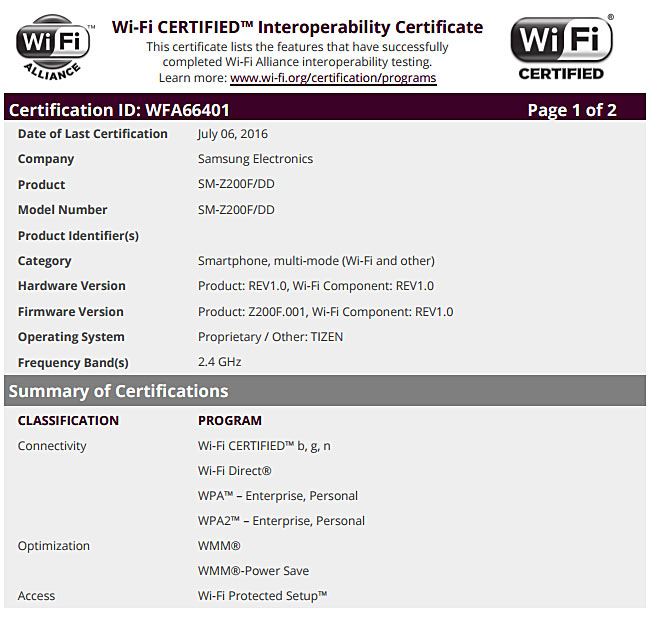Click the 2.4 GHz frequency band value
Image resolution: width=653 pixels, height=617 pixels.
click(x=219, y=362)
